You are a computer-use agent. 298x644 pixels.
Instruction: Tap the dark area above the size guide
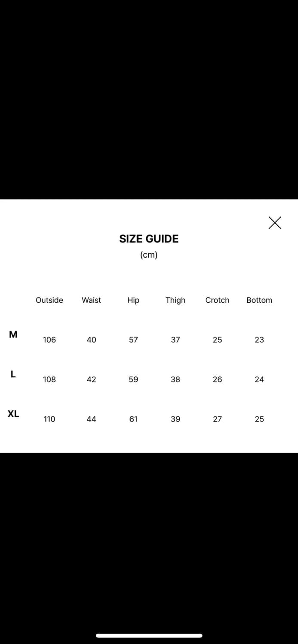[149, 99]
